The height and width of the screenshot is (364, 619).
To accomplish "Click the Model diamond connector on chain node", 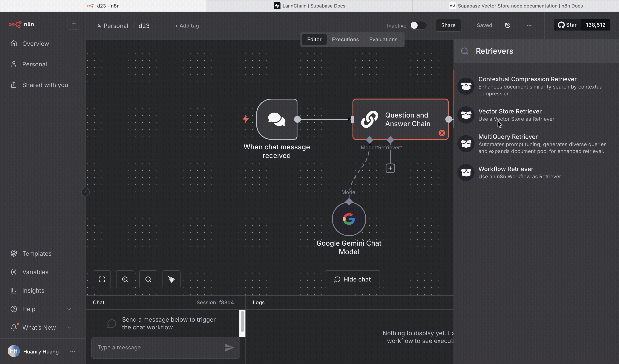I will [x=369, y=140].
